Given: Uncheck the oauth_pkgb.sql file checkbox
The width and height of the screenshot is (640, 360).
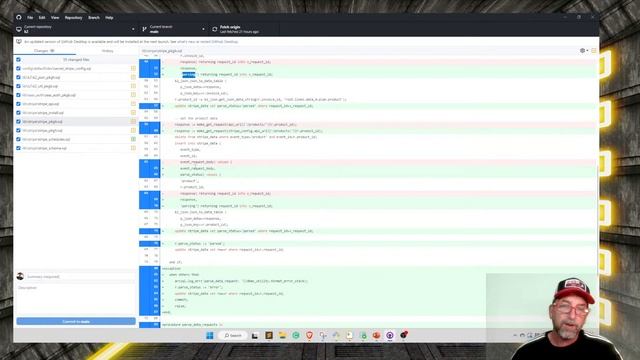Looking at the screenshot, I should click(18, 95).
